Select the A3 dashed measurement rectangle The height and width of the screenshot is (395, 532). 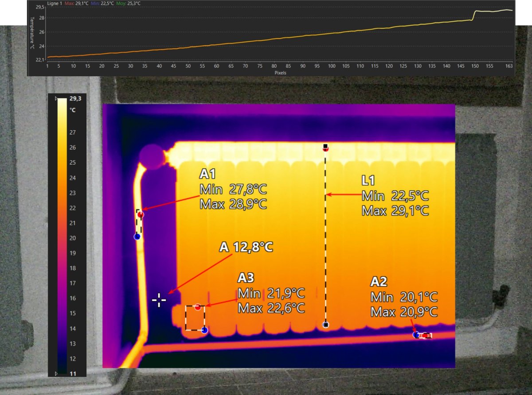click(x=195, y=318)
